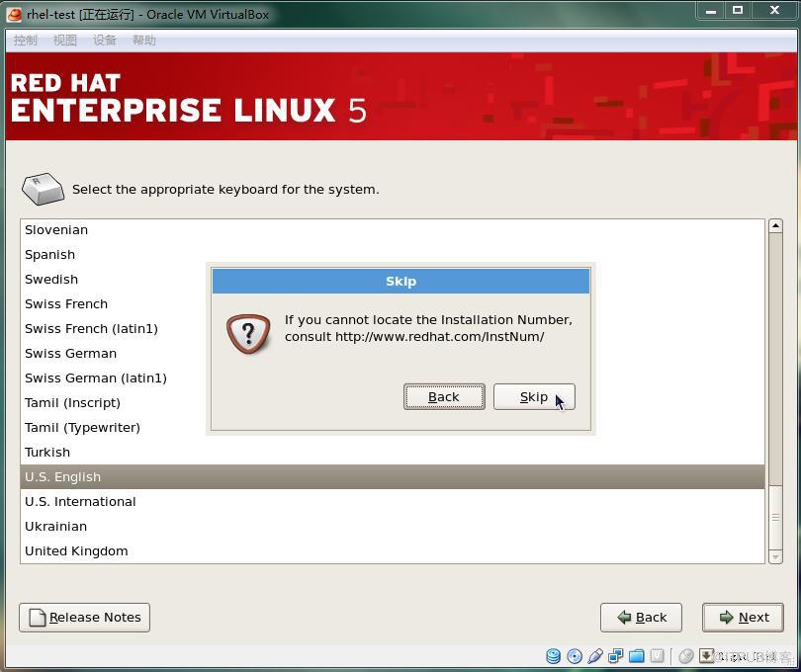Select Tamil (Typewriter) keyboard

[392, 427]
